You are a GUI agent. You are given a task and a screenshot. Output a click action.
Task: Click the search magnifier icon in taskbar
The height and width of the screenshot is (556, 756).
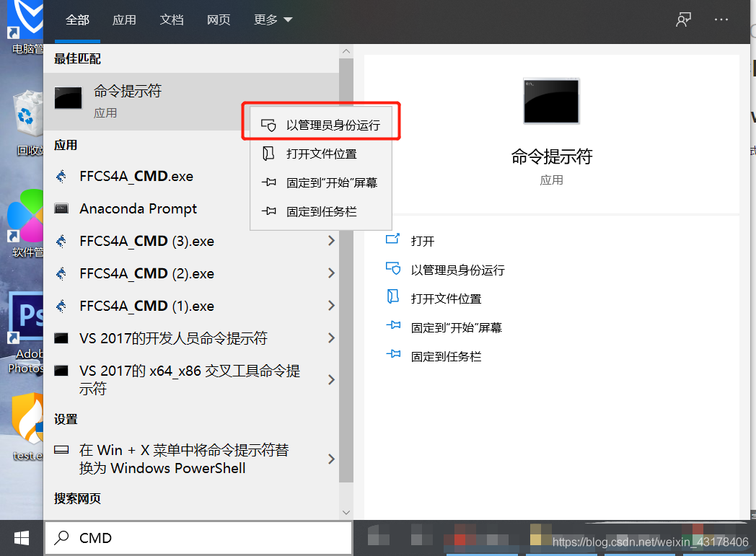tap(62, 538)
